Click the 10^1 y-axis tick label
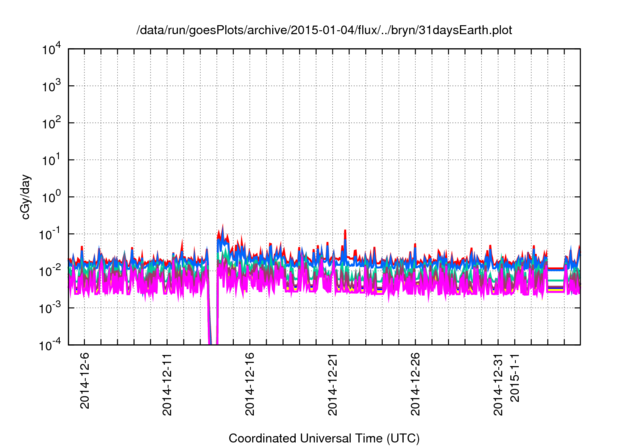640x448 pixels. [x=52, y=160]
